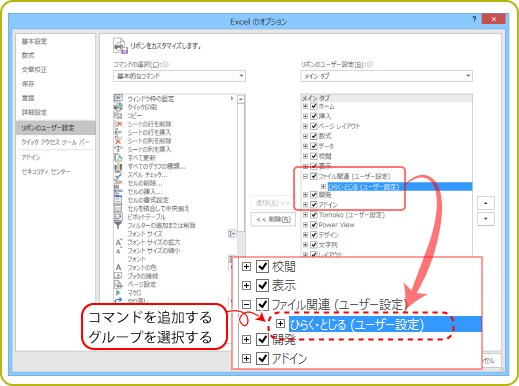This screenshot has width=519, height=386.
Task: Select the フォント サイズ command row
Action: (145, 234)
